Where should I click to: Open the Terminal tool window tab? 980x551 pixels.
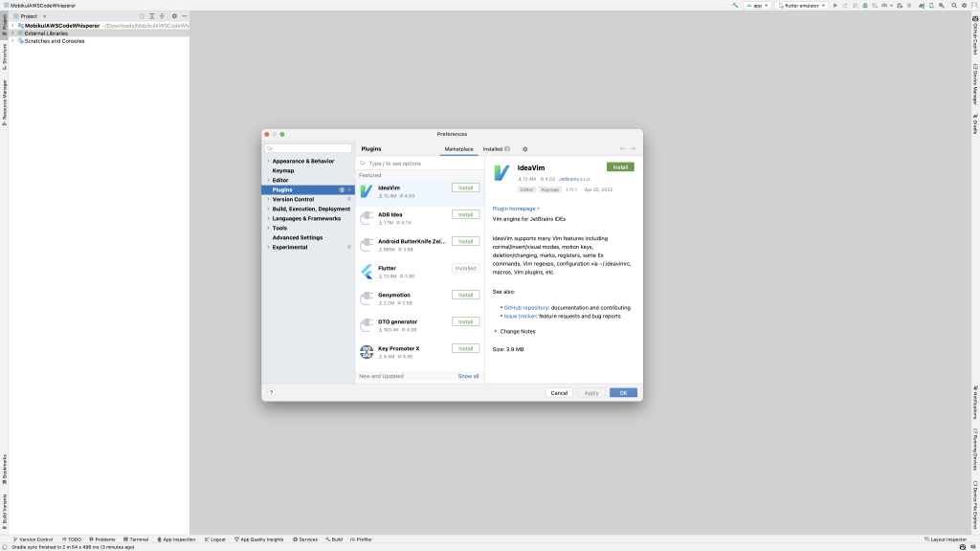pos(136,540)
